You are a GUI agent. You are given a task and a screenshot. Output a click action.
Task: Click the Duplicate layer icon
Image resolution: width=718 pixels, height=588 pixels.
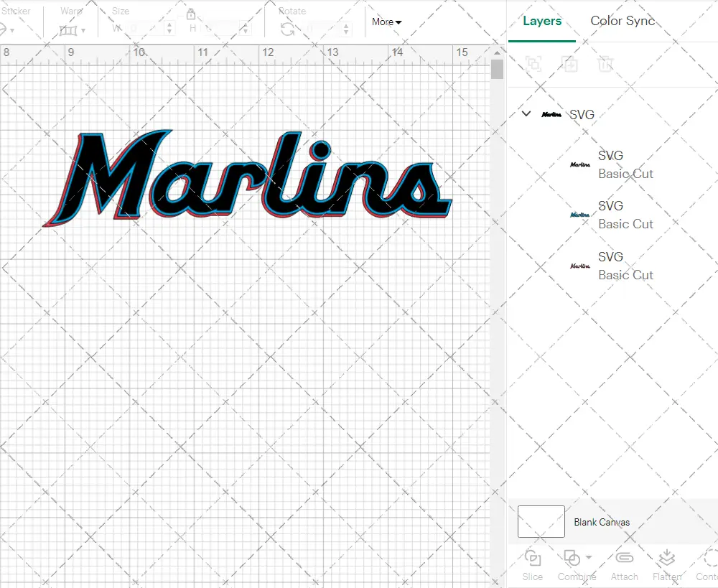coord(570,64)
